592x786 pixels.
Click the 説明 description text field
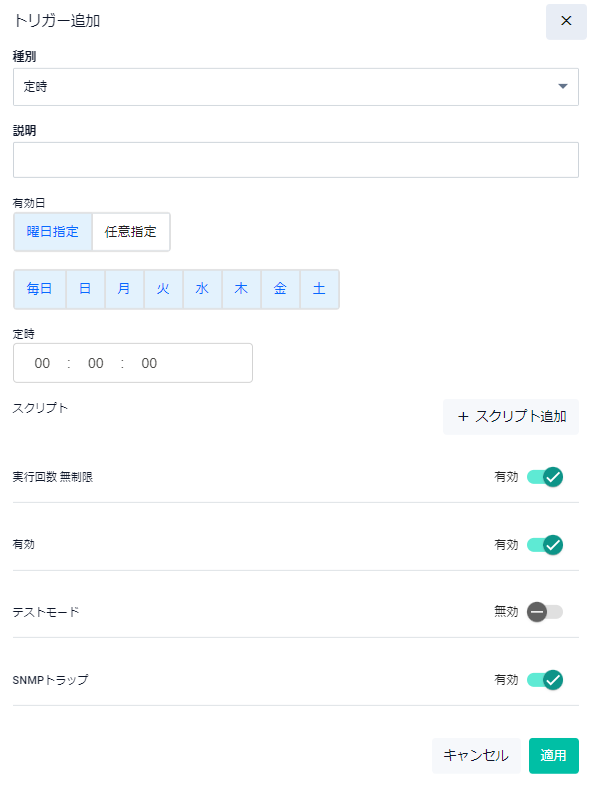296,160
